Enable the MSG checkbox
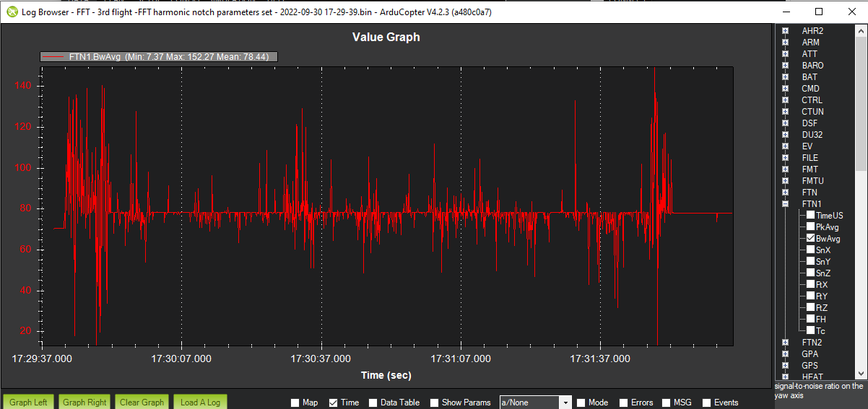 tap(666, 403)
